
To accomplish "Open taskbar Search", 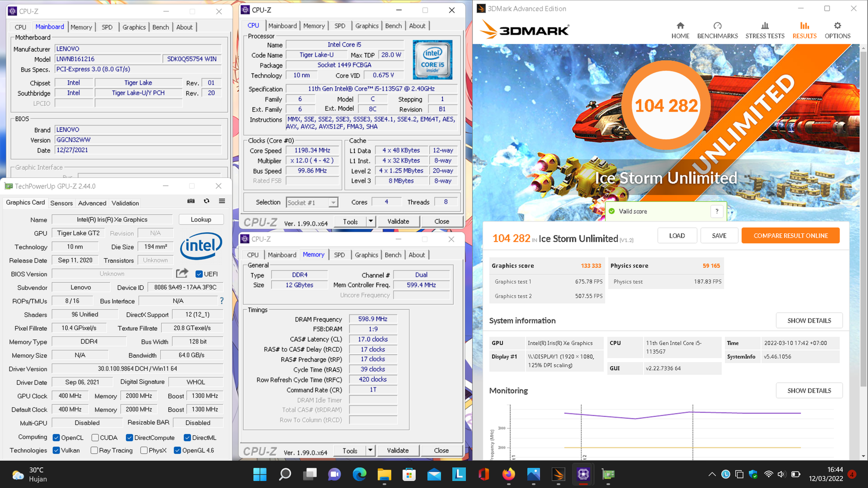I will click(285, 474).
